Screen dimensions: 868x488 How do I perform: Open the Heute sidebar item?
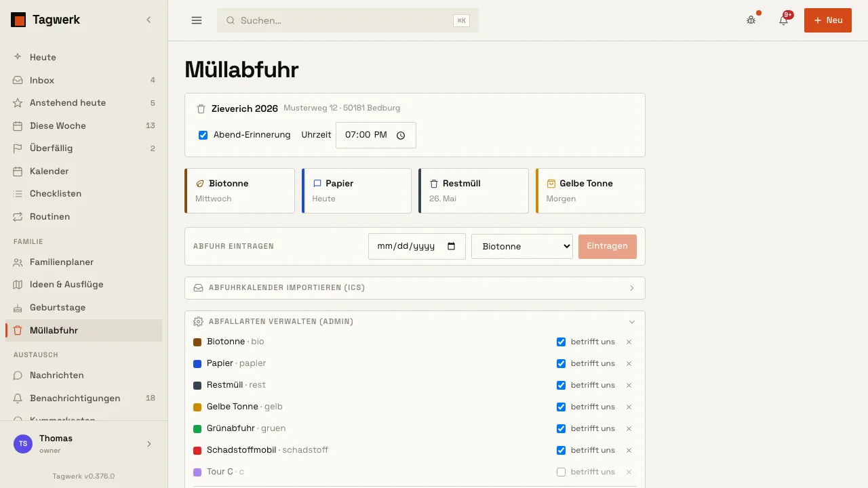click(x=84, y=57)
